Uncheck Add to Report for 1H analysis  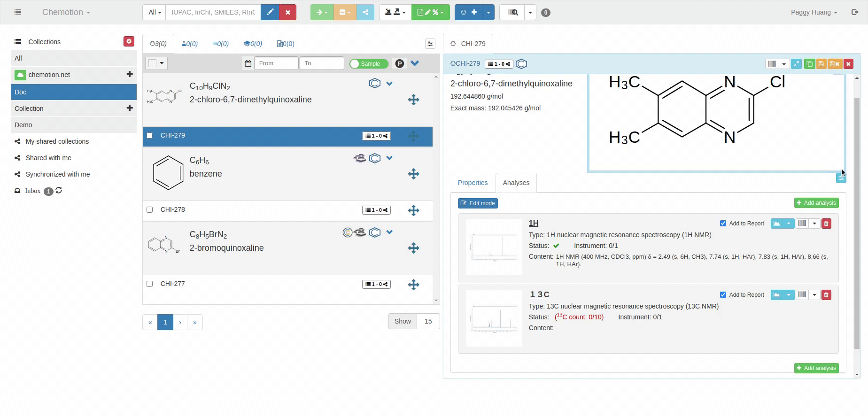point(723,224)
